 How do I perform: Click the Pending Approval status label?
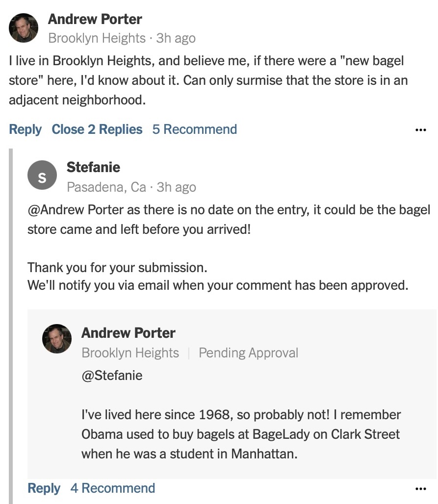pos(248,353)
